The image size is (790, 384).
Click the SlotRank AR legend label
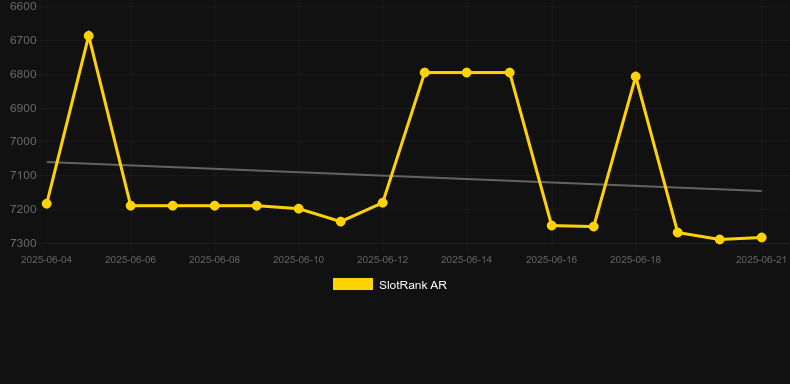(x=413, y=285)
